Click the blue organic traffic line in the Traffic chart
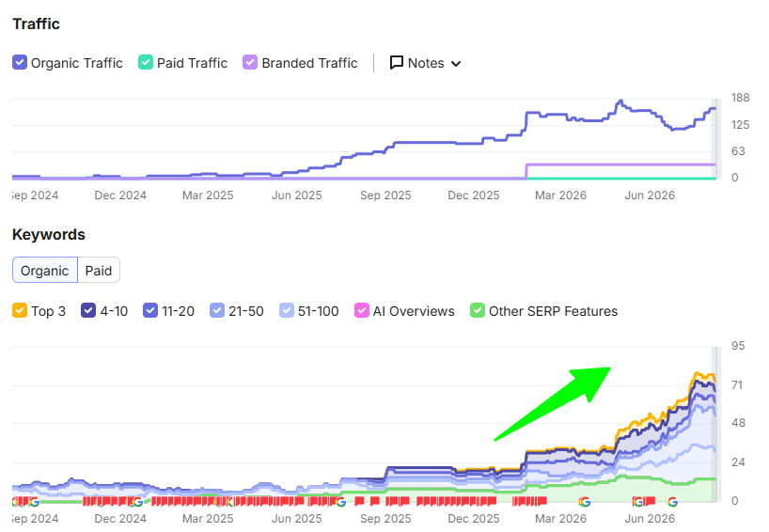Screen dimensions: 769x532 coord(427,142)
